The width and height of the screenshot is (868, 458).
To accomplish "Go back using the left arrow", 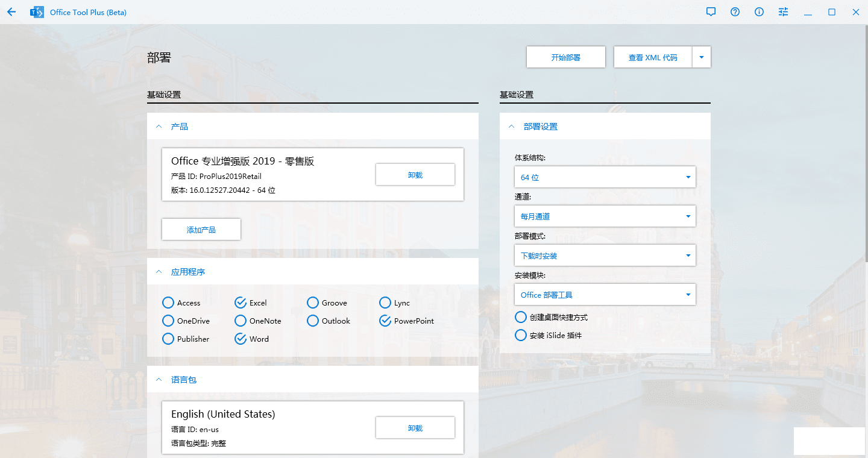I will click(x=11, y=12).
